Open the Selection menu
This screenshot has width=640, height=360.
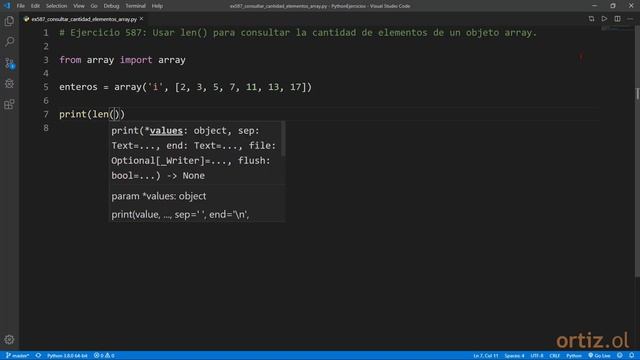pos(56,6)
